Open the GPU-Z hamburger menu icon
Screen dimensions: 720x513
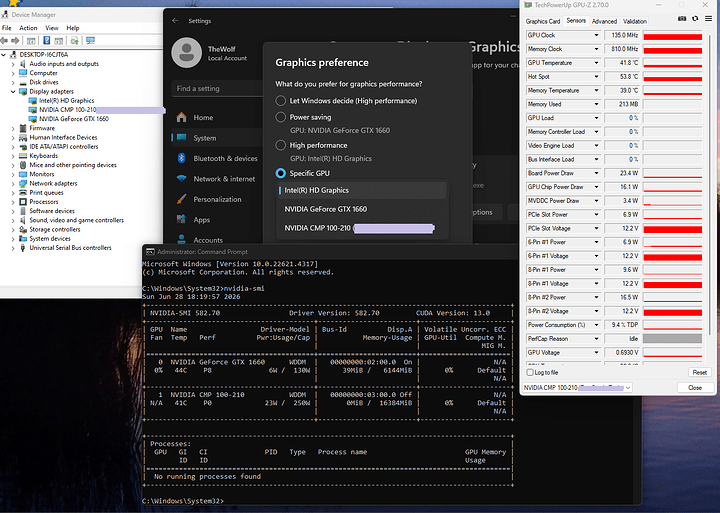point(709,19)
